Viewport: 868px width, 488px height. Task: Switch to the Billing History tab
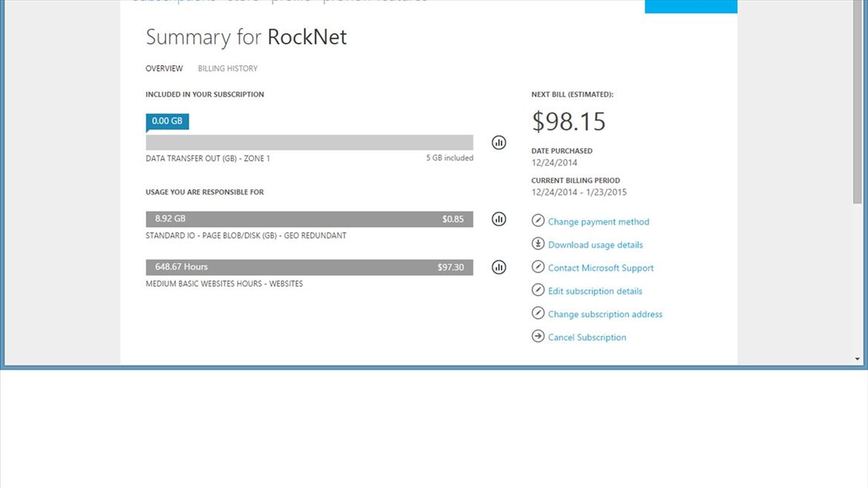[x=228, y=69]
